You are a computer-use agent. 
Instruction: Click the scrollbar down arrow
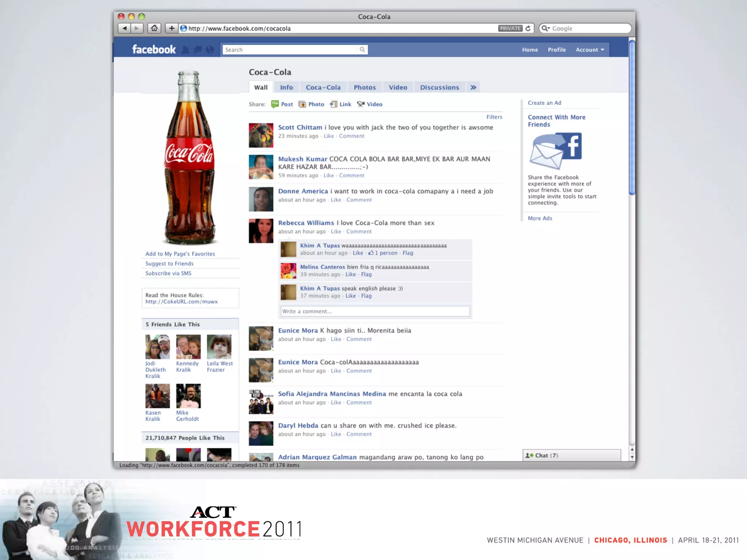pos(632,457)
